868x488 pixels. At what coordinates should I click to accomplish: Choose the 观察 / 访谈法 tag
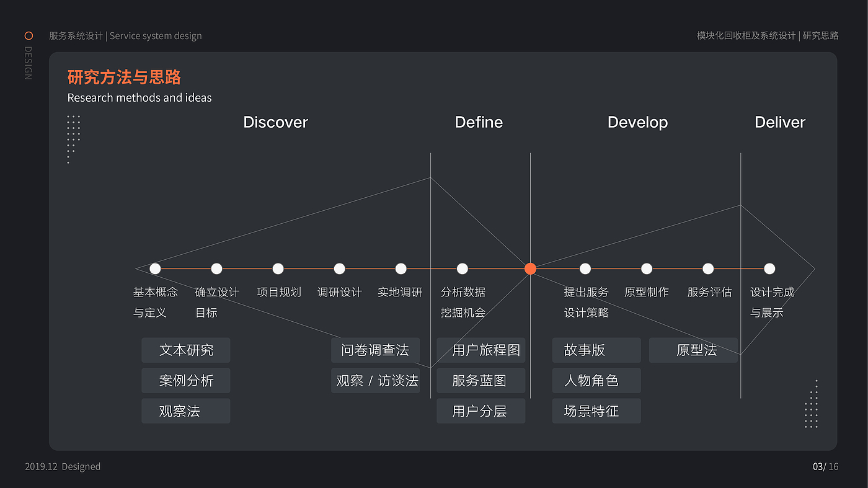tap(376, 381)
